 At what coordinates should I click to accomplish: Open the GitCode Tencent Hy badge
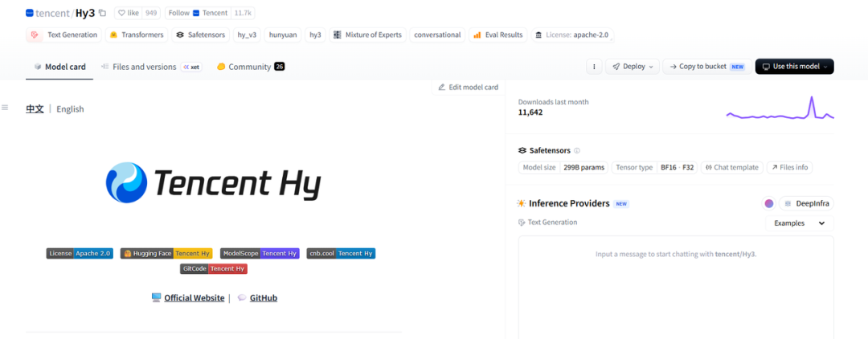pyautogui.click(x=214, y=269)
